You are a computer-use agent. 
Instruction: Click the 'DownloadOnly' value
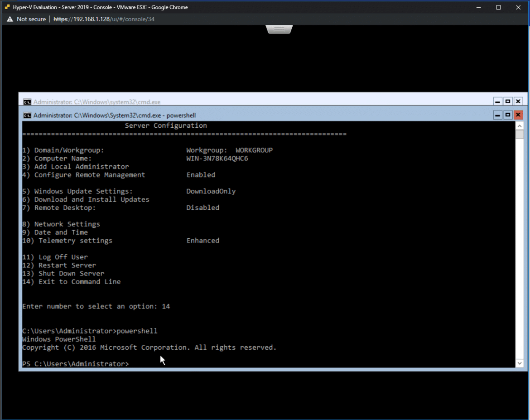pyautogui.click(x=211, y=191)
